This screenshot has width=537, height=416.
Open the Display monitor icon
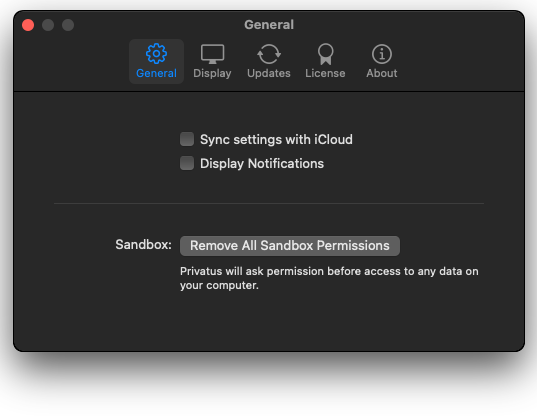coord(212,54)
